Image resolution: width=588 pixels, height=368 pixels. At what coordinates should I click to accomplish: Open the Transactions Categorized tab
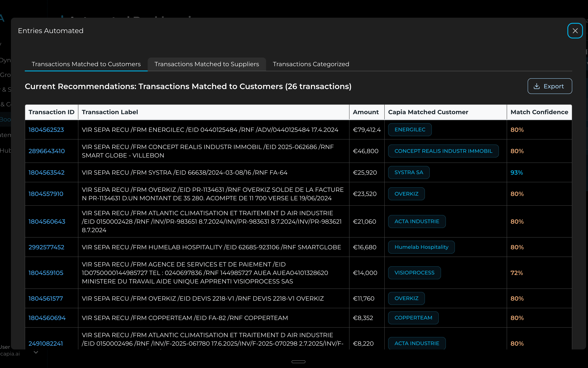point(311,64)
